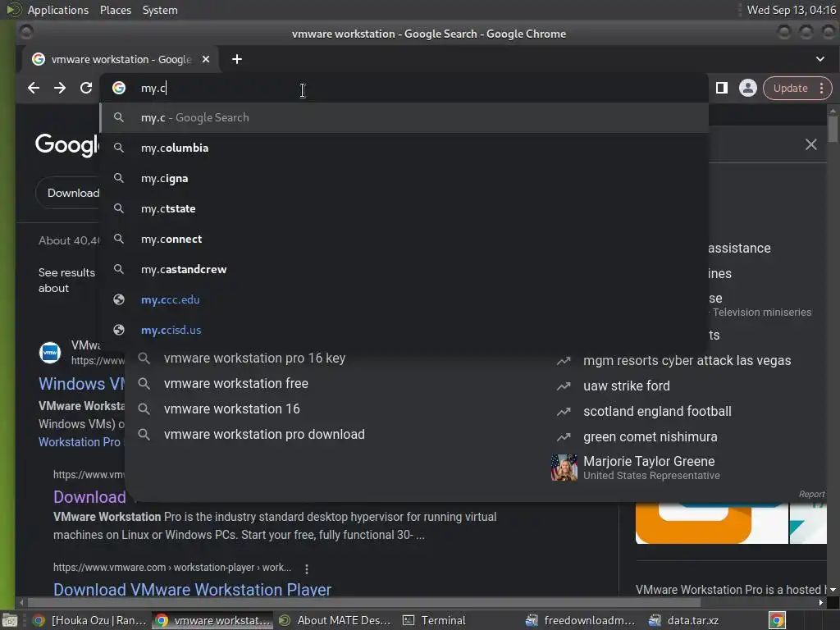Select the my.connect suggestion

pos(404,239)
